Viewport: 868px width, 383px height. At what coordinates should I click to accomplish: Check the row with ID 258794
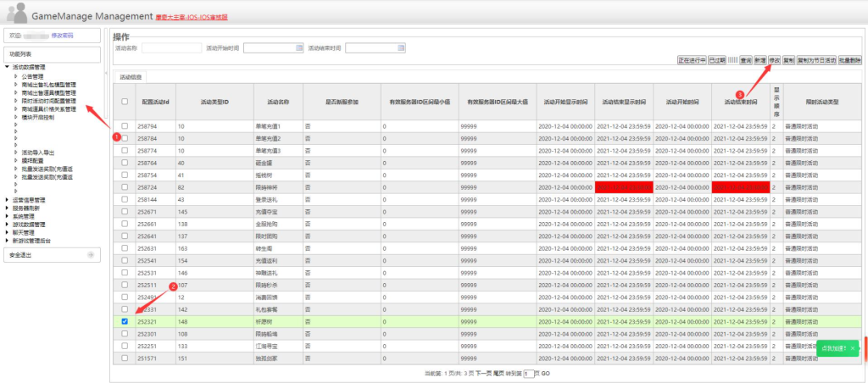point(125,126)
